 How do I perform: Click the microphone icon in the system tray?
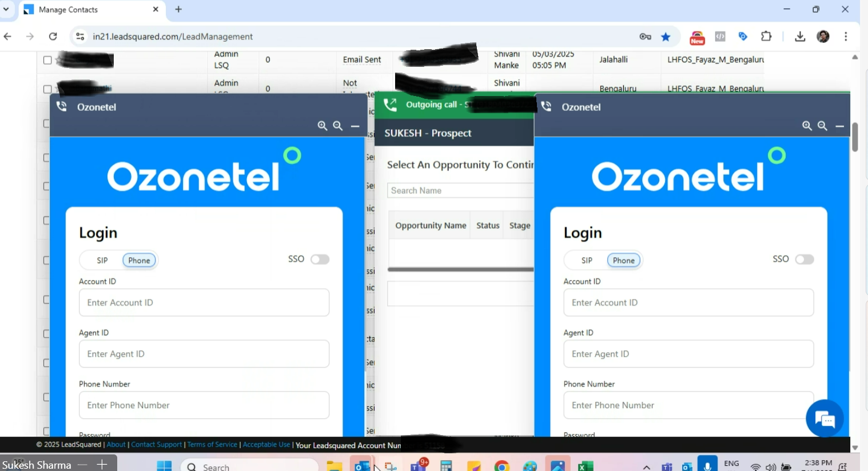coord(707,464)
